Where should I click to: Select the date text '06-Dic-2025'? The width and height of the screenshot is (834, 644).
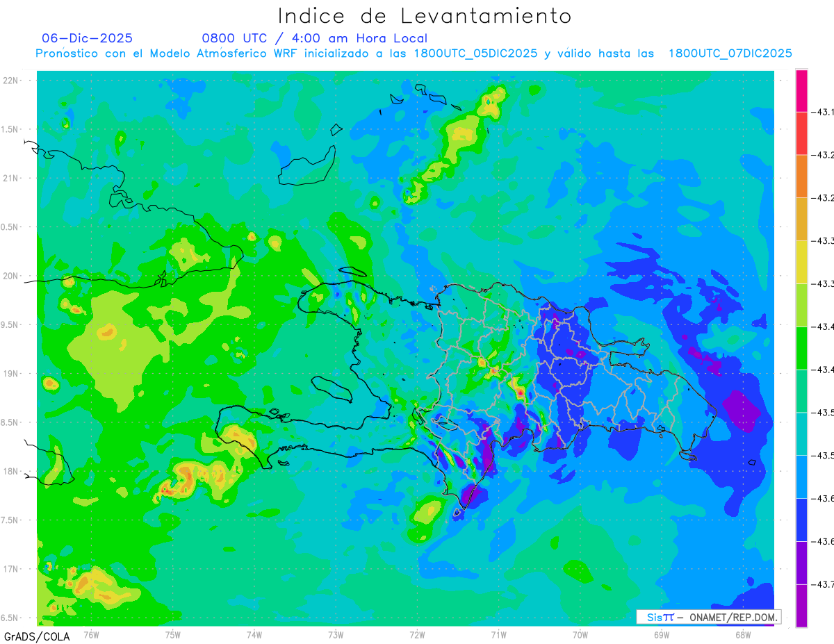coord(87,38)
